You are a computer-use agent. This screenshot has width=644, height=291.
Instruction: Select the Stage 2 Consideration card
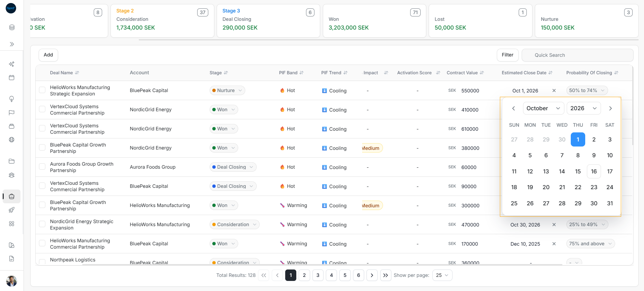coord(162,21)
